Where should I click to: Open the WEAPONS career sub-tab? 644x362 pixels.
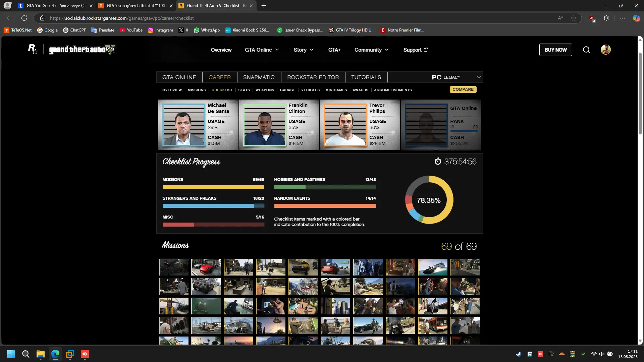click(x=265, y=90)
